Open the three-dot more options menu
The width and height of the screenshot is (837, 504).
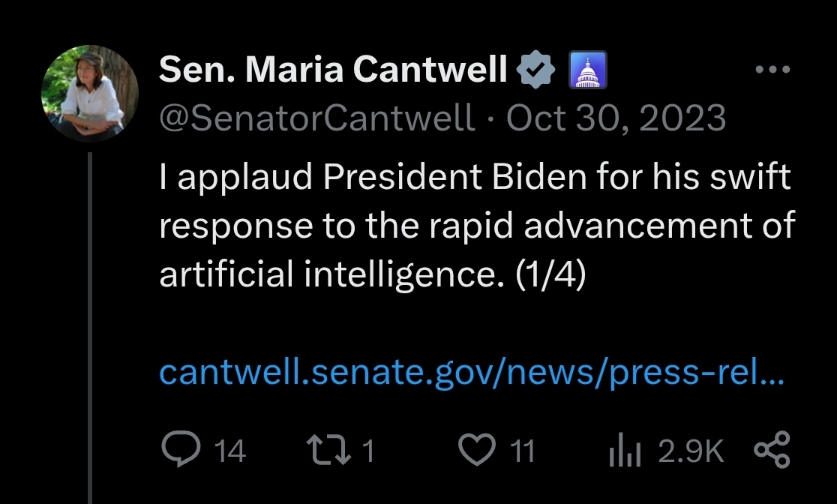coord(772,70)
